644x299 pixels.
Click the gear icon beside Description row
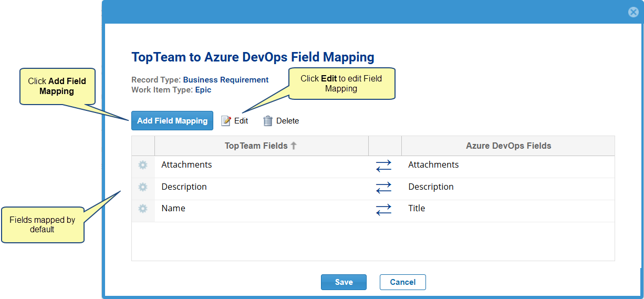143,187
